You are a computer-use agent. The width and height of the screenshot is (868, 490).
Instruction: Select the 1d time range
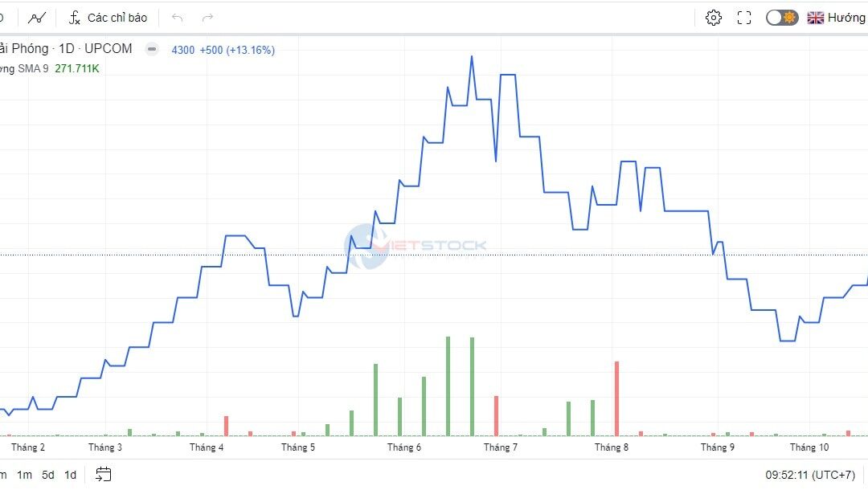[x=70, y=475]
